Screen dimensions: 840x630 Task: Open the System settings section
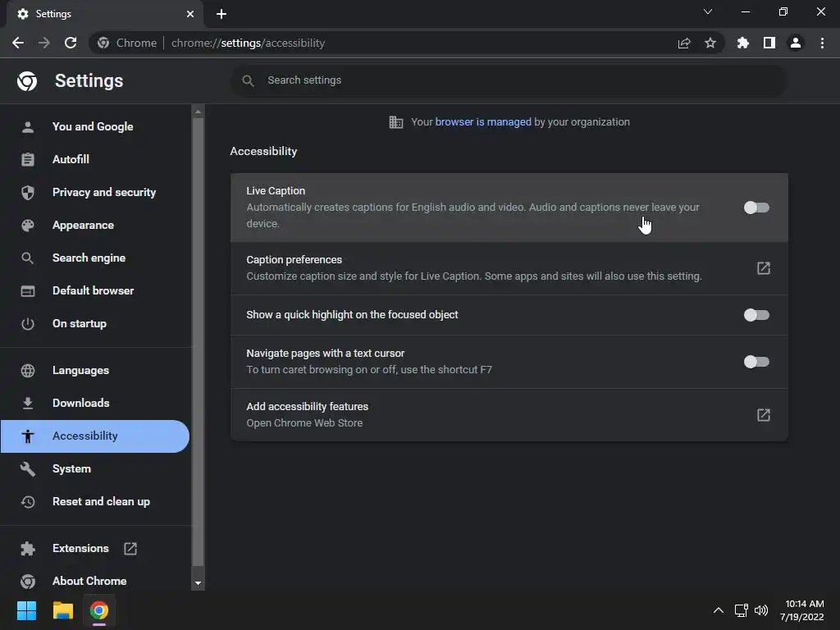pos(95,468)
